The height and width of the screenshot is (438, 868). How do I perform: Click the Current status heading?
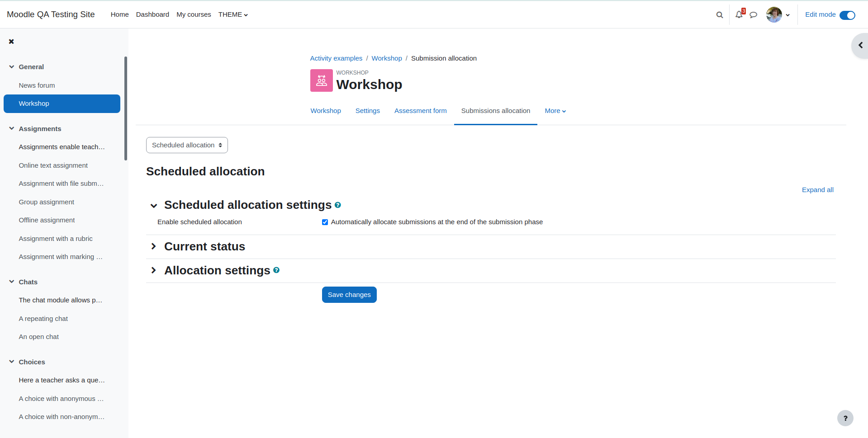(x=204, y=246)
